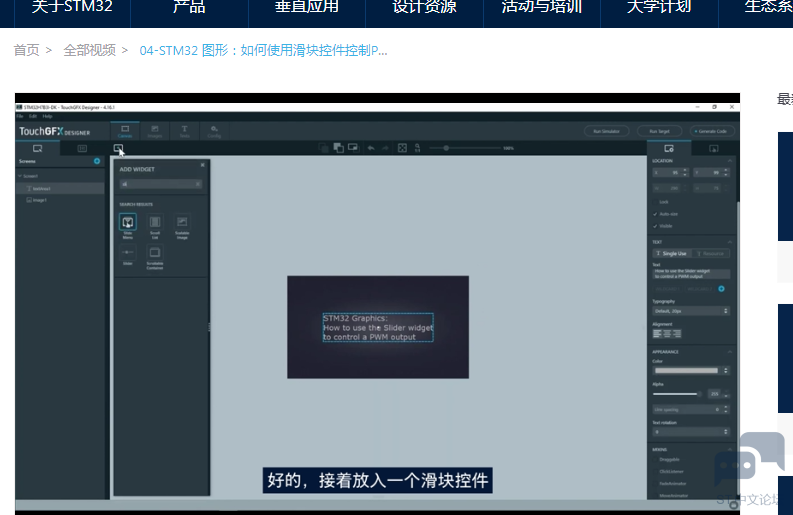Image resolution: width=793 pixels, height=515 pixels.
Task: Switch to the Images tab
Action: 155,131
